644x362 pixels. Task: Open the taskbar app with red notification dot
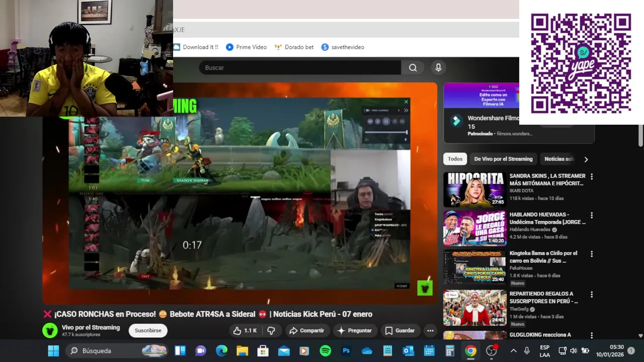[x=492, y=351]
